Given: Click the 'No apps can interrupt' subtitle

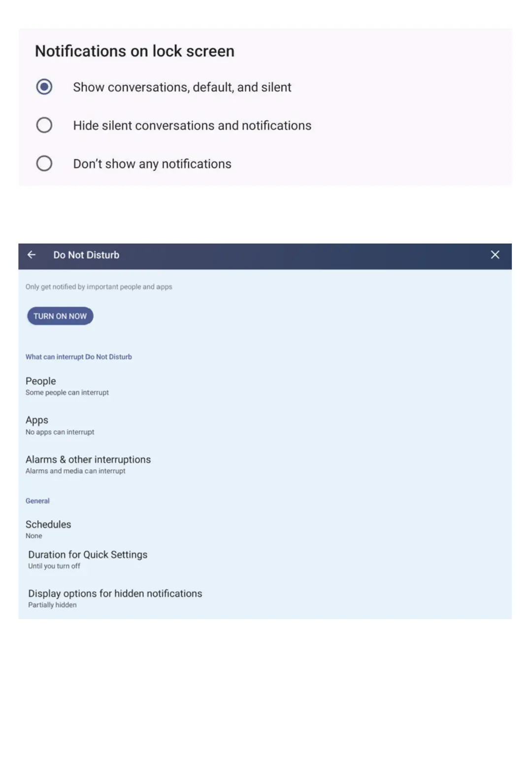Looking at the screenshot, I should (60, 432).
